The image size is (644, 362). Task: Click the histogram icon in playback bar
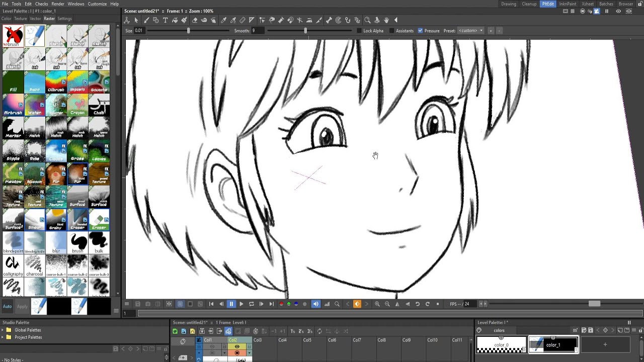pos(327,304)
